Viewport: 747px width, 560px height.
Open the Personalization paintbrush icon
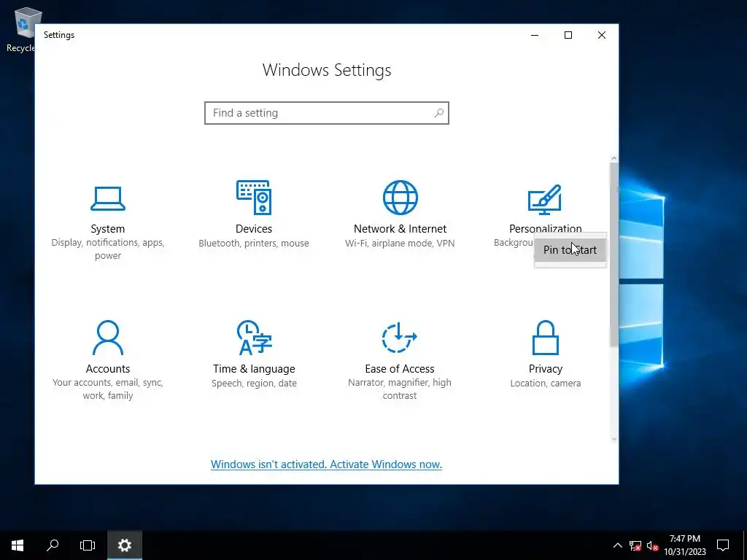click(x=545, y=200)
